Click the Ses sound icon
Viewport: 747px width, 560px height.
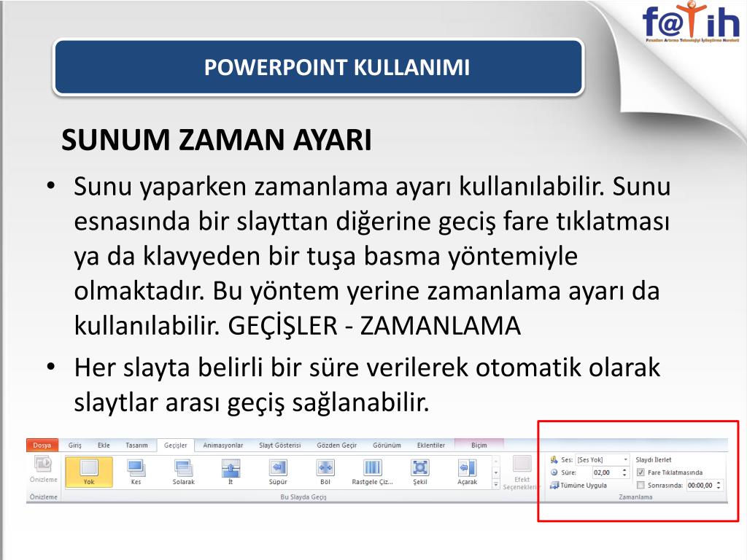pyautogui.click(x=554, y=459)
